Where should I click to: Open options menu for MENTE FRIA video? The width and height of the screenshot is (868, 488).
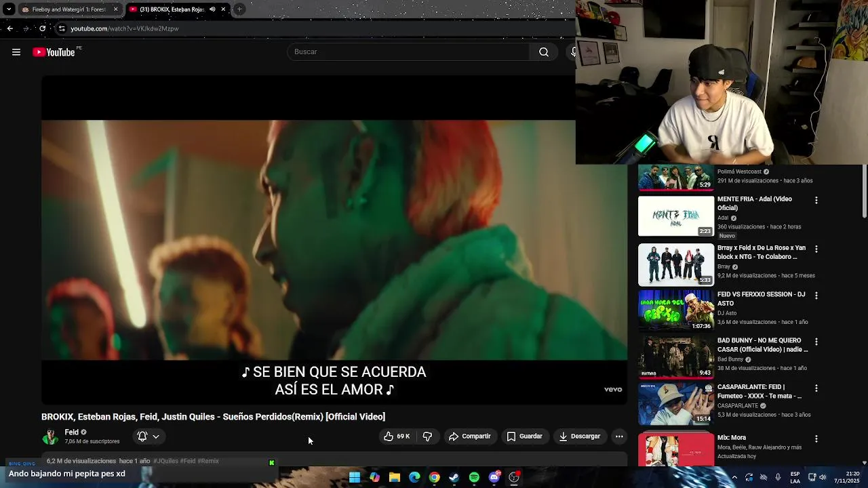point(816,201)
